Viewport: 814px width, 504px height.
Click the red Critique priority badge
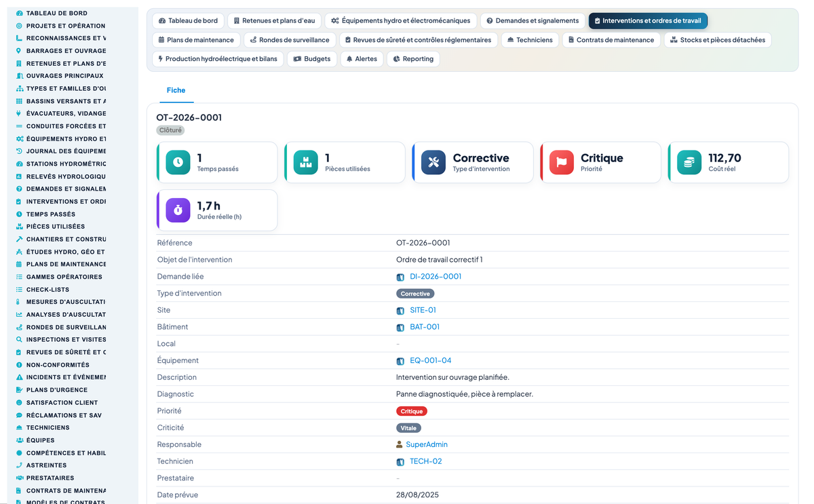pyautogui.click(x=412, y=411)
